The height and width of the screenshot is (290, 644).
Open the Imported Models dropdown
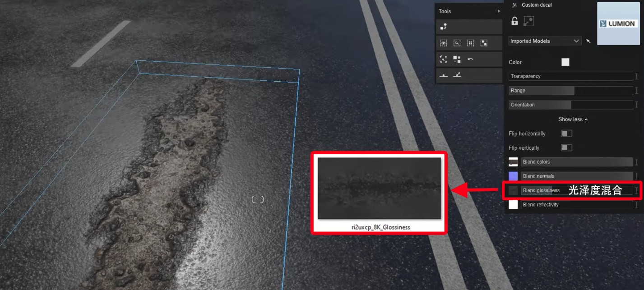click(545, 41)
